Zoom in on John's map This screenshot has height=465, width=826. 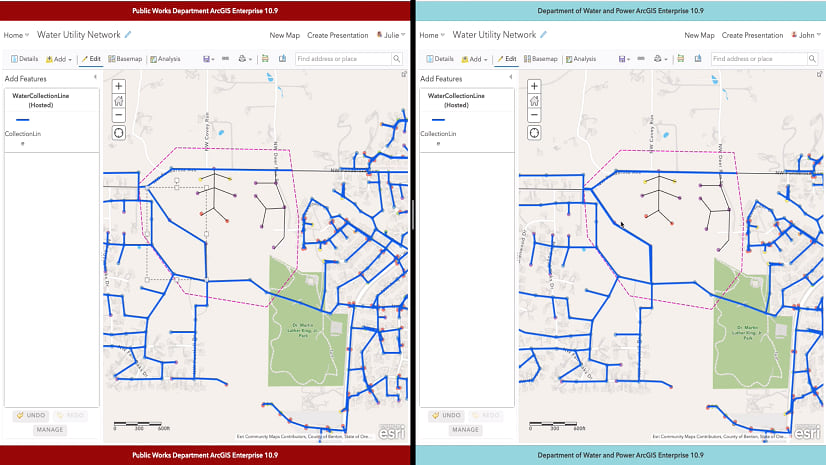coord(534,86)
